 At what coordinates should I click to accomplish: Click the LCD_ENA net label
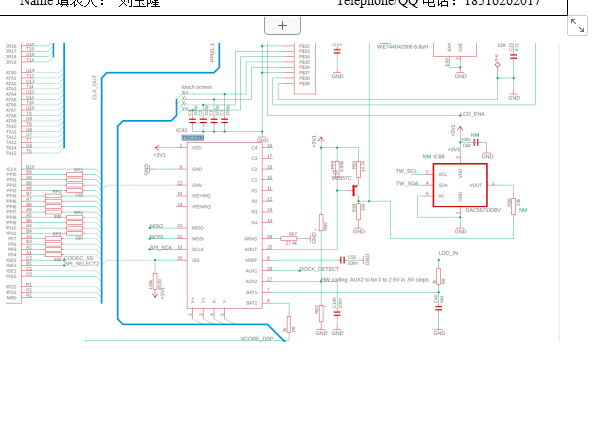[x=472, y=114]
